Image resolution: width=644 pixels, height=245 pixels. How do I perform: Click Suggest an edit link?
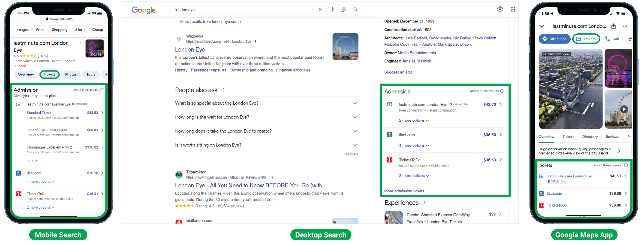coord(398,72)
